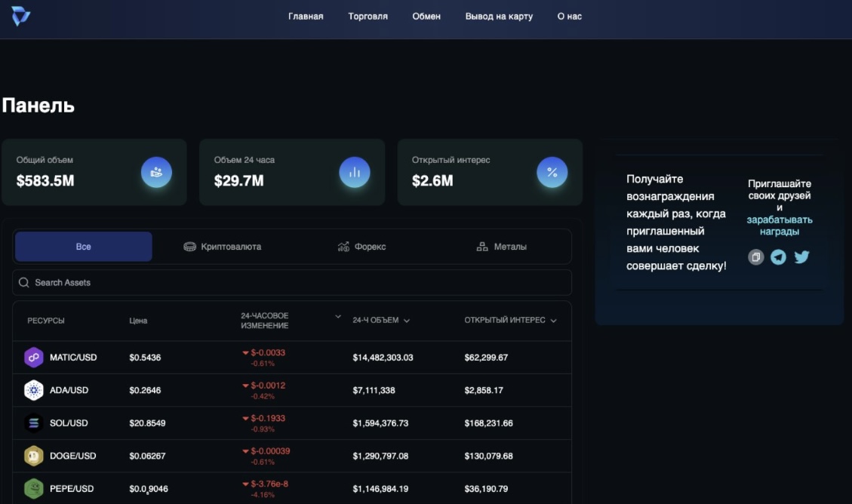Open the Торговля menu item
The image size is (852, 504).
368,17
